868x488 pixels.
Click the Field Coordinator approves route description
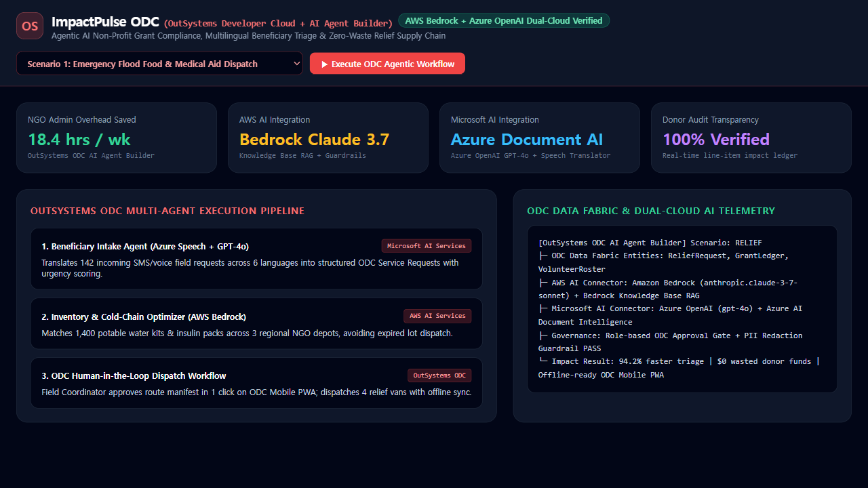256,392
